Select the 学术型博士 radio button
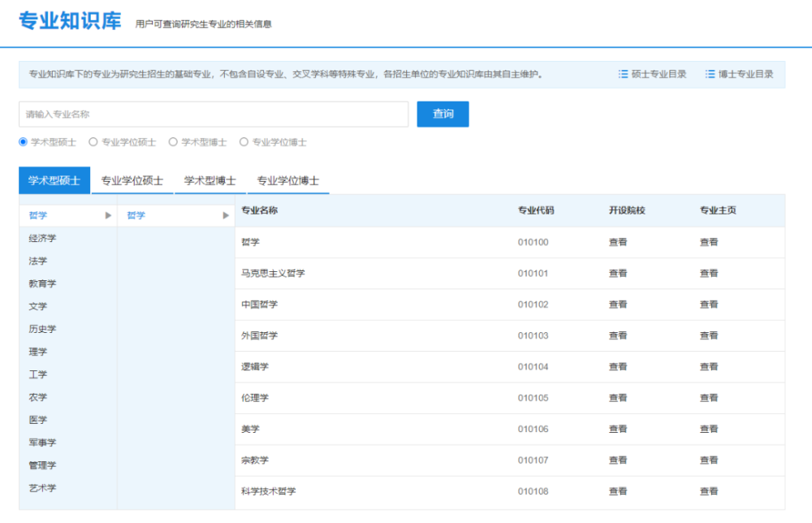 coord(173,142)
